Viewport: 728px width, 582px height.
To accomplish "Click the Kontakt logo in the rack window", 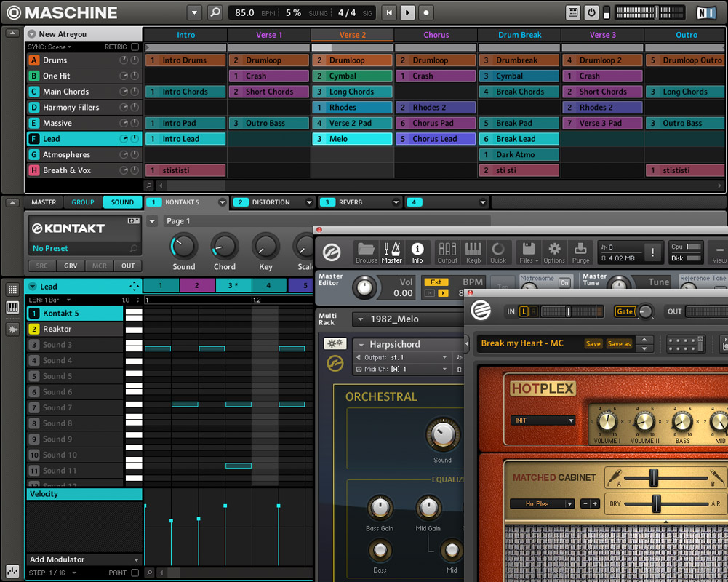I will click(332, 252).
